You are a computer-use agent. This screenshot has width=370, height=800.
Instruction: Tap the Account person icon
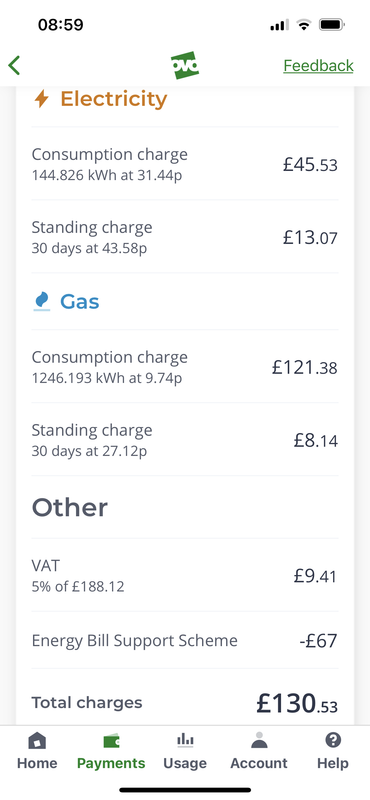click(x=259, y=740)
